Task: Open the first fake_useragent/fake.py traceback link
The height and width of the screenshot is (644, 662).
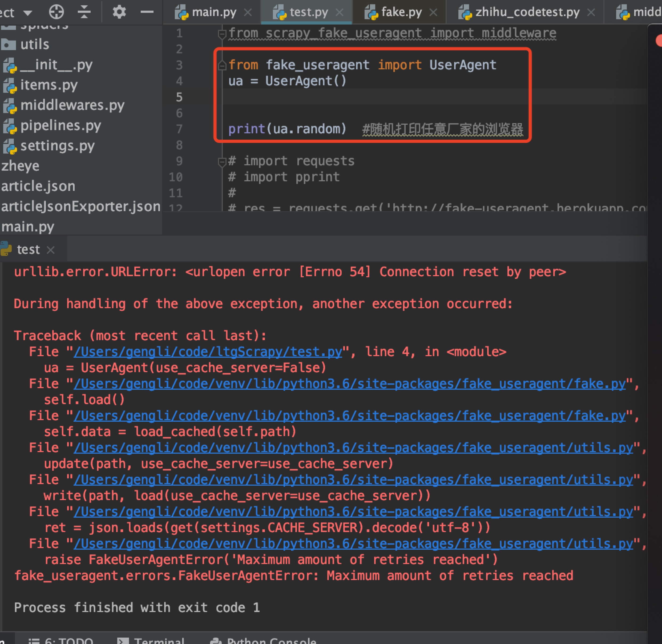Action: click(349, 384)
